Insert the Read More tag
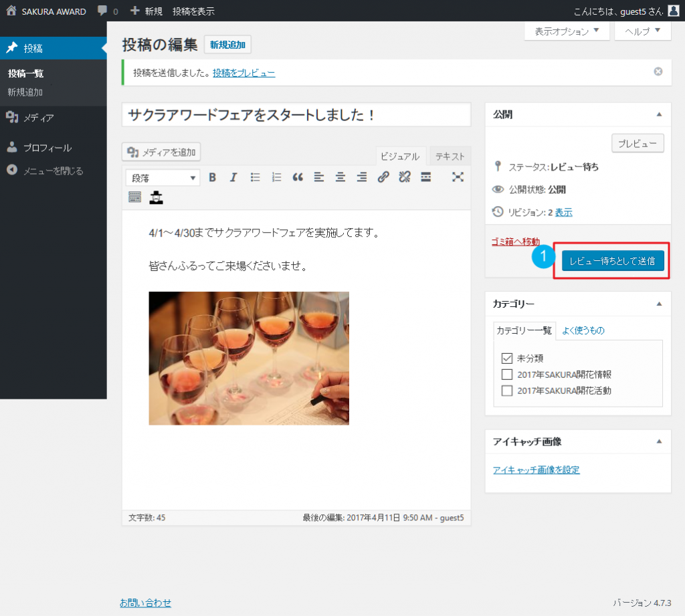The image size is (685, 616). [x=426, y=177]
